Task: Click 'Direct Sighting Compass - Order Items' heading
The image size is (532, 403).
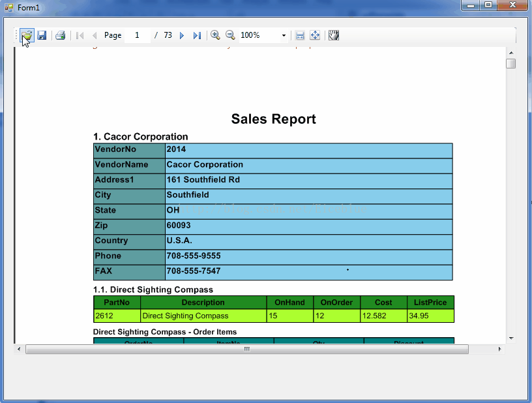Action: pyautogui.click(x=165, y=332)
